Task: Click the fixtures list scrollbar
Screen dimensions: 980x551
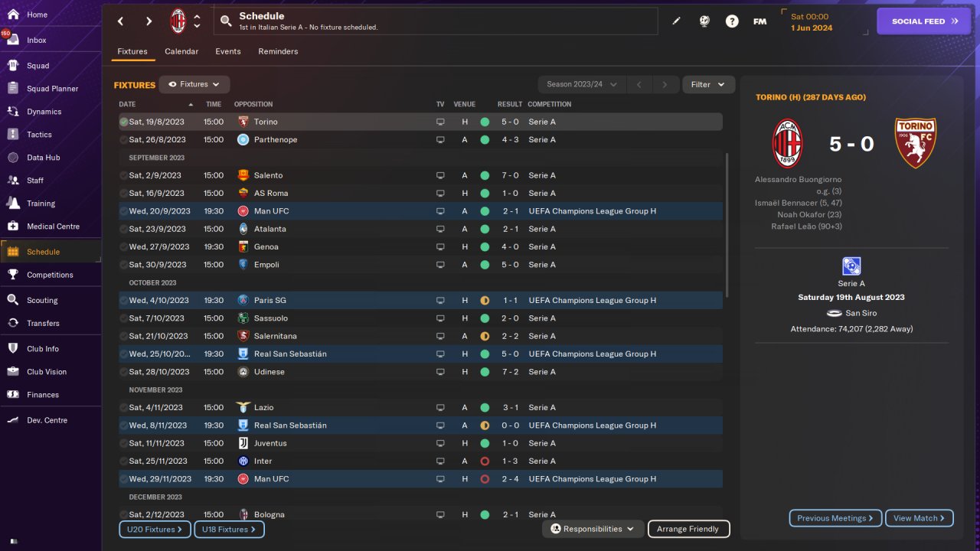Action: pyautogui.click(x=727, y=226)
